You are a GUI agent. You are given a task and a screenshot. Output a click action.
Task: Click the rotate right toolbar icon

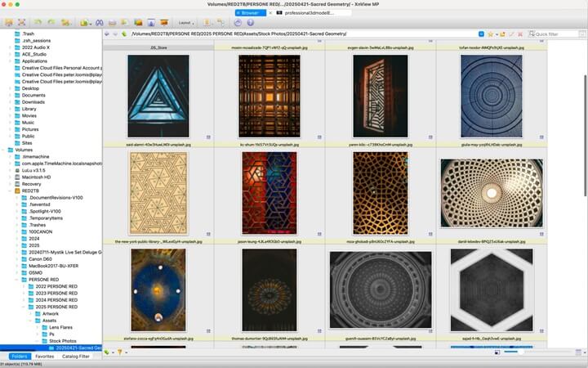[x=51, y=23]
